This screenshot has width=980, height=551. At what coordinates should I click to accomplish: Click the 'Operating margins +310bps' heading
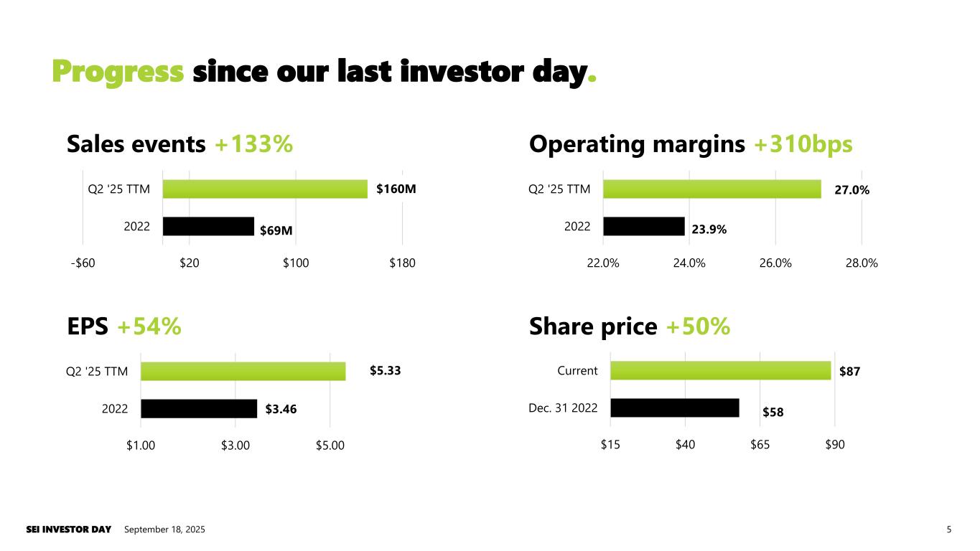tap(691, 144)
